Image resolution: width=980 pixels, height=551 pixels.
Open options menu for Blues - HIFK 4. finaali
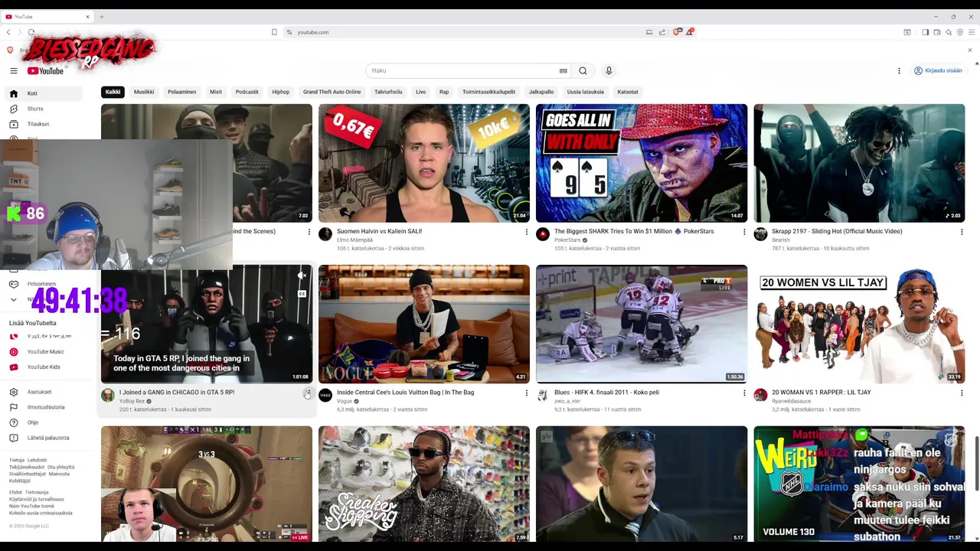[x=743, y=393]
